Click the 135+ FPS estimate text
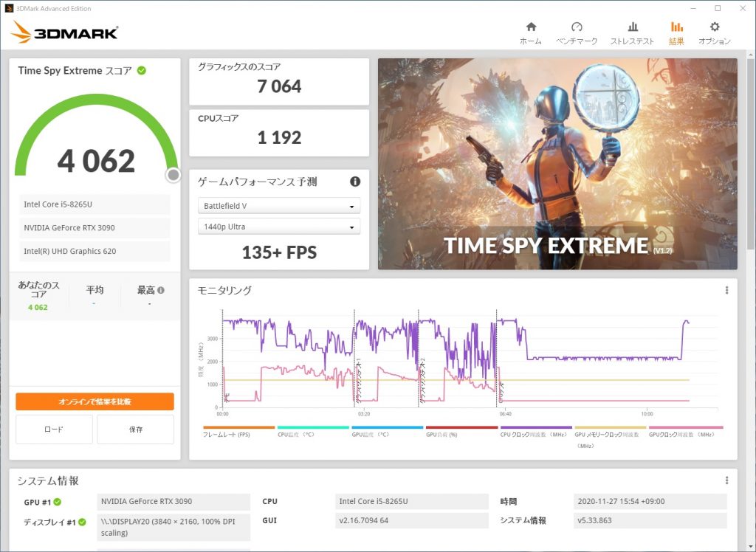The width and height of the screenshot is (756, 552). coord(279,252)
